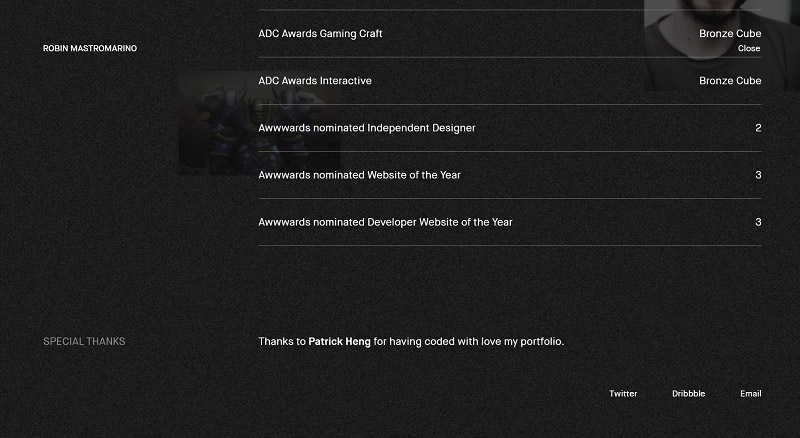
Task: Click Bronze Cube for ADC Awards Interactive
Action: (x=730, y=81)
